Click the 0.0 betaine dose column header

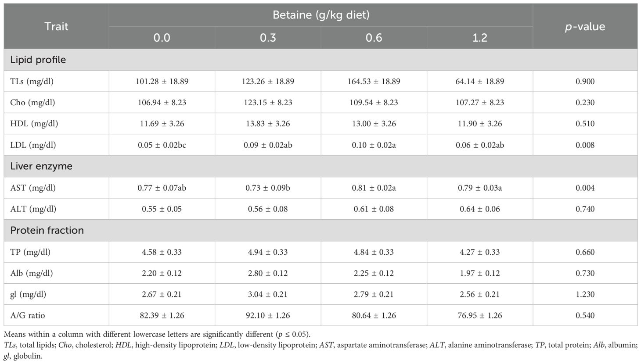pyautogui.click(x=162, y=38)
